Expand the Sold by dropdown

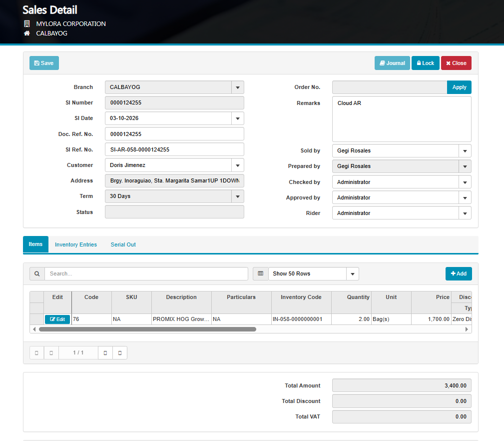click(x=465, y=150)
